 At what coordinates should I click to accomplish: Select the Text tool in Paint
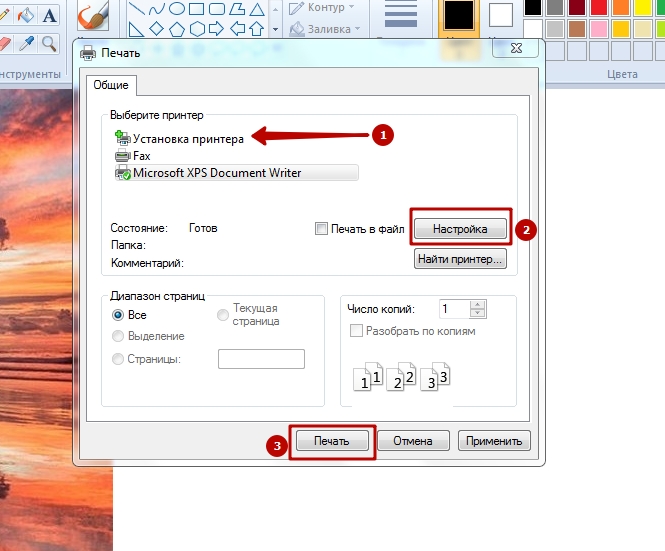(50, 16)
